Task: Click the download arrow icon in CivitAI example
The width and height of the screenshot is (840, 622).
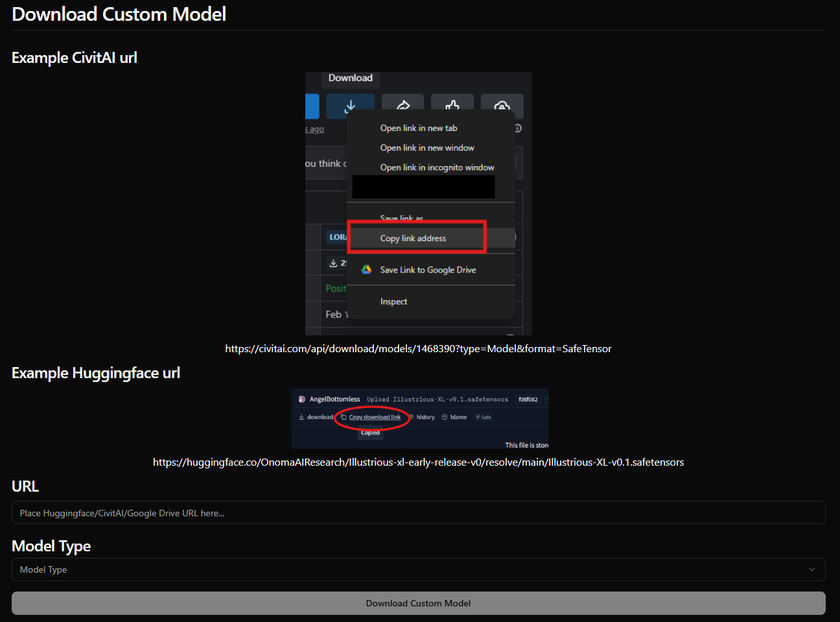Action: [350, 106]
